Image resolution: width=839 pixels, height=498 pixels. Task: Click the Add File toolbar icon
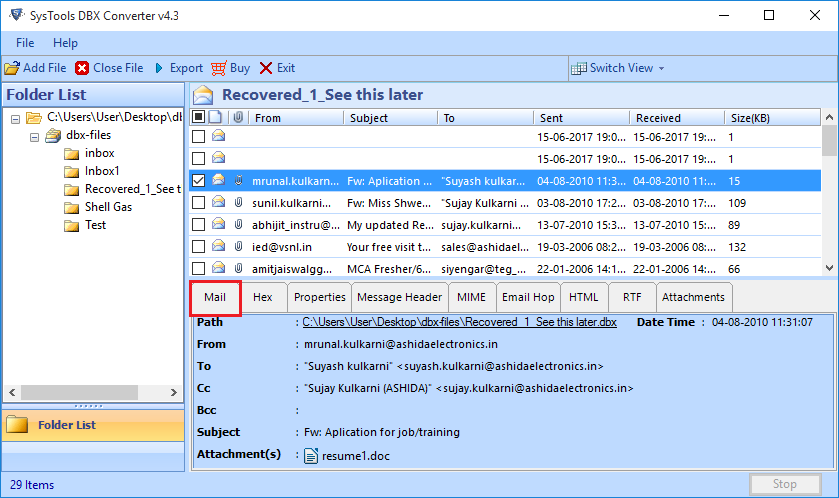pyautogui.click(x=12, y=68)
